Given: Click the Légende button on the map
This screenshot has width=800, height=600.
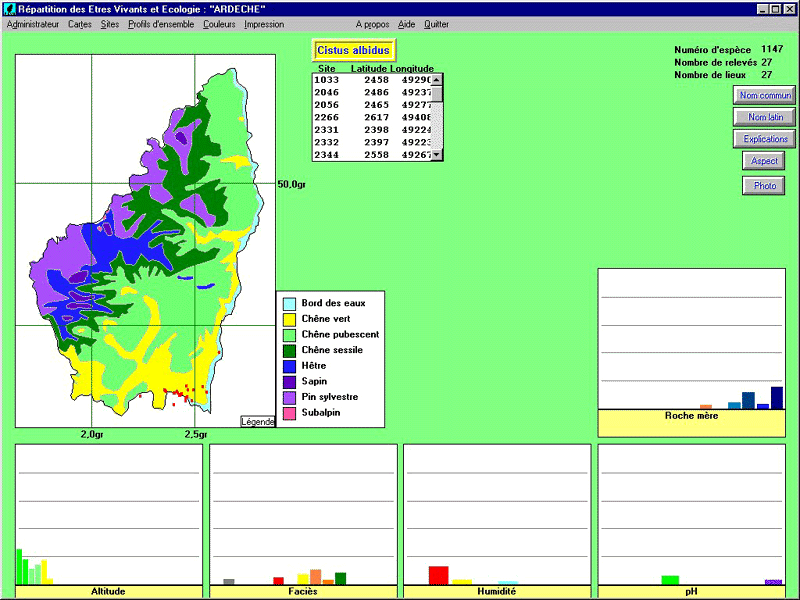Looking at the screenshot, I should point(257,422).
